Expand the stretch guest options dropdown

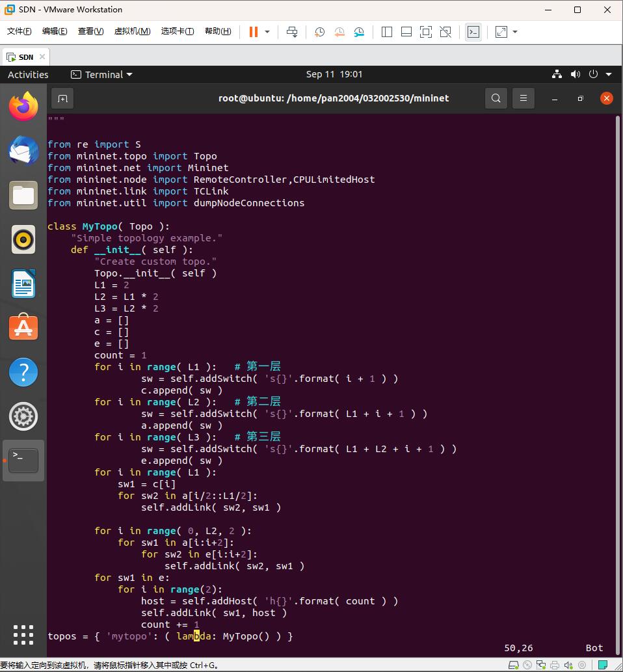[x=515, y=32]
